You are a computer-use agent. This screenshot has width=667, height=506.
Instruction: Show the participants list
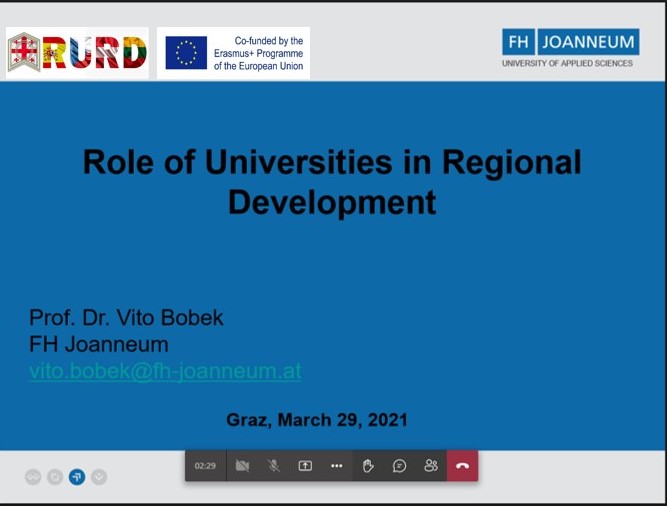(431, 466)
